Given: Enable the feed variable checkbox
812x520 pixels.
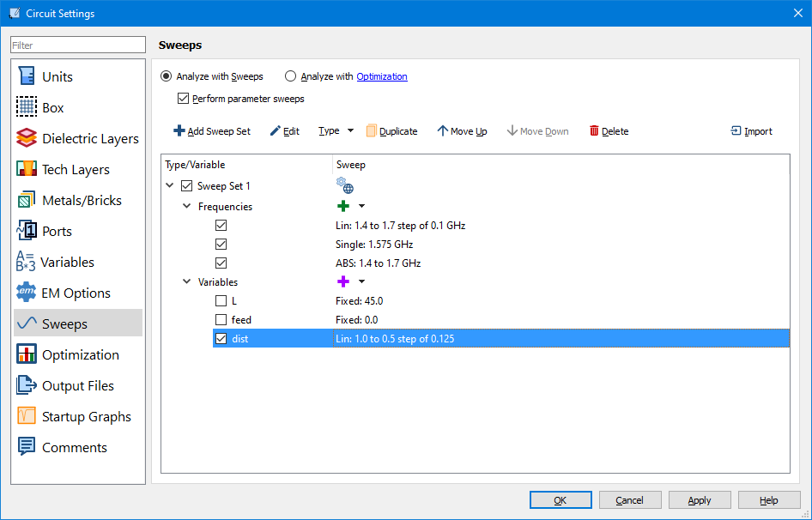Looking at the screenshot, I should (x=221, y=319).
